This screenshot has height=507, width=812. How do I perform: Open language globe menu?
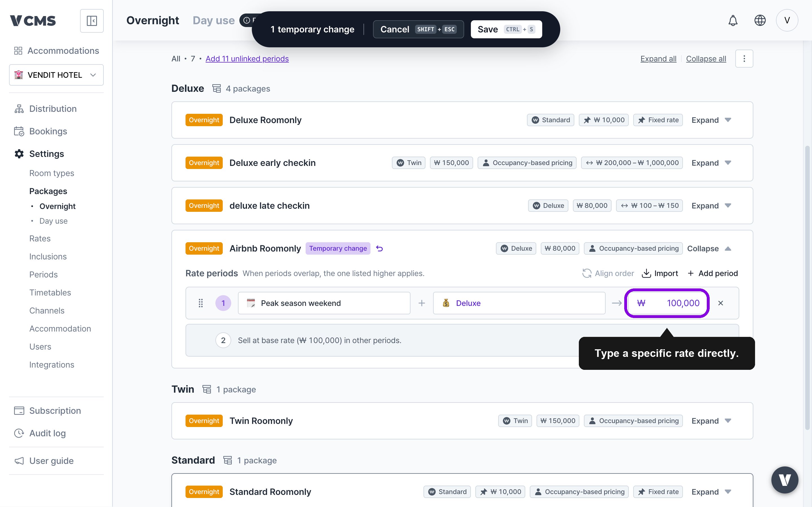point(760,21)
